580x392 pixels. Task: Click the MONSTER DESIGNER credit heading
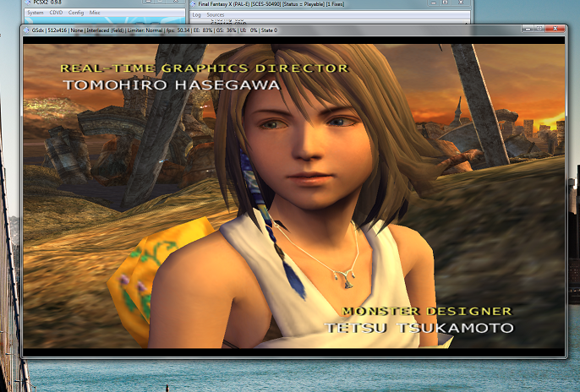pos(427,312)
